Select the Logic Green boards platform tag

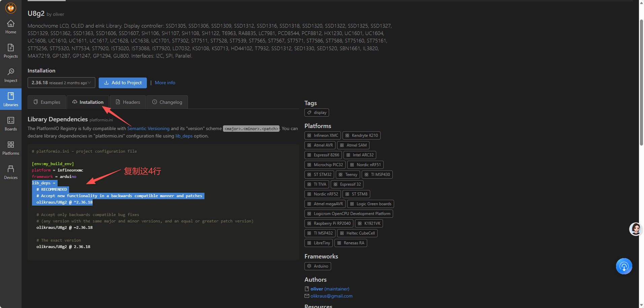(371, 204)
